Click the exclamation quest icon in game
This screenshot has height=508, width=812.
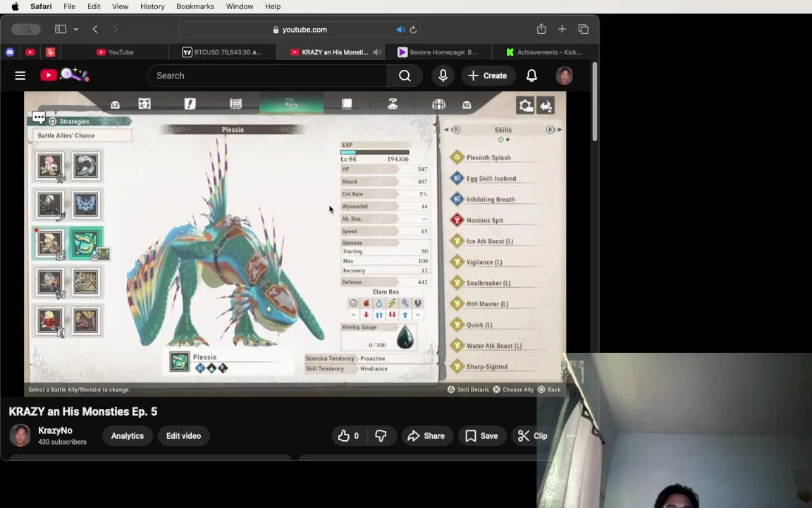[x=190, y=104]
